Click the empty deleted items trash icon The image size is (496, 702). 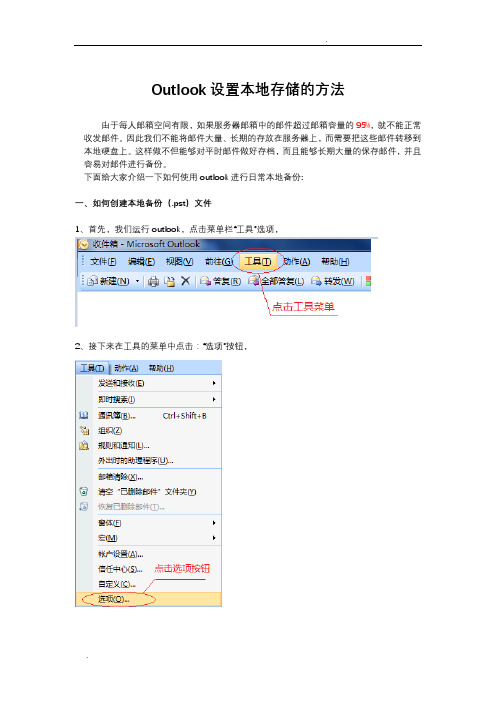pos(84,492)
